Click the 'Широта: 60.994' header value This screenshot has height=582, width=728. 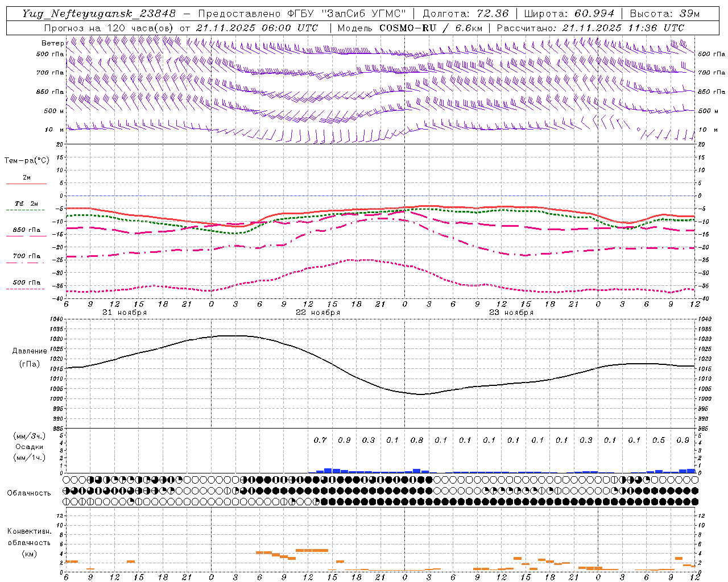pos(569,14)
